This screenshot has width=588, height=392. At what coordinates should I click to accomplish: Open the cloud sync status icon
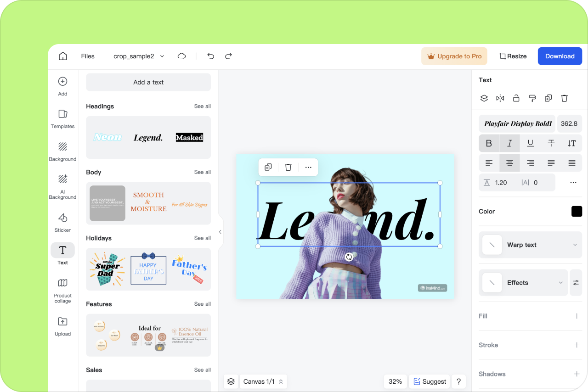(x=182, y=56)
